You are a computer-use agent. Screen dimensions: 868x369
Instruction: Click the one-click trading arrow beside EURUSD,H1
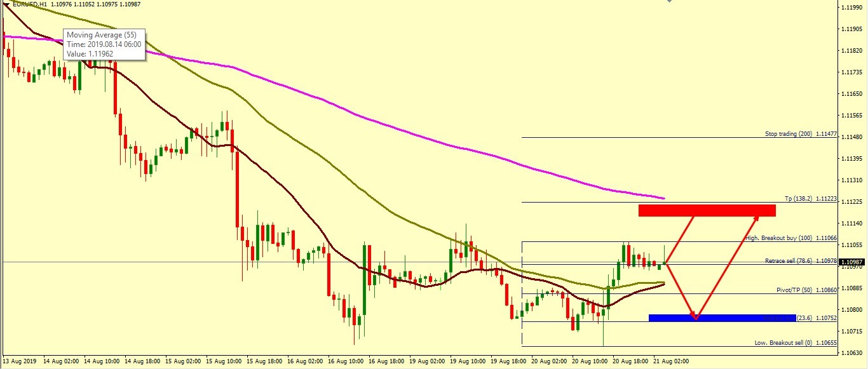point(6,4)
